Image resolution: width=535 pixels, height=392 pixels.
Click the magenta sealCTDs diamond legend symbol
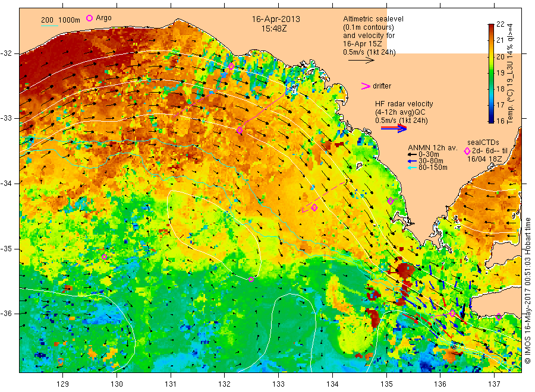pyautogui.click(x=467, y=151)
